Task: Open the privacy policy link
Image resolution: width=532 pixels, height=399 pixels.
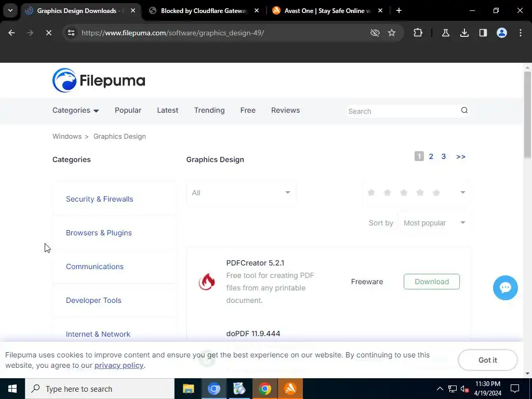Action: click(119, 365)
